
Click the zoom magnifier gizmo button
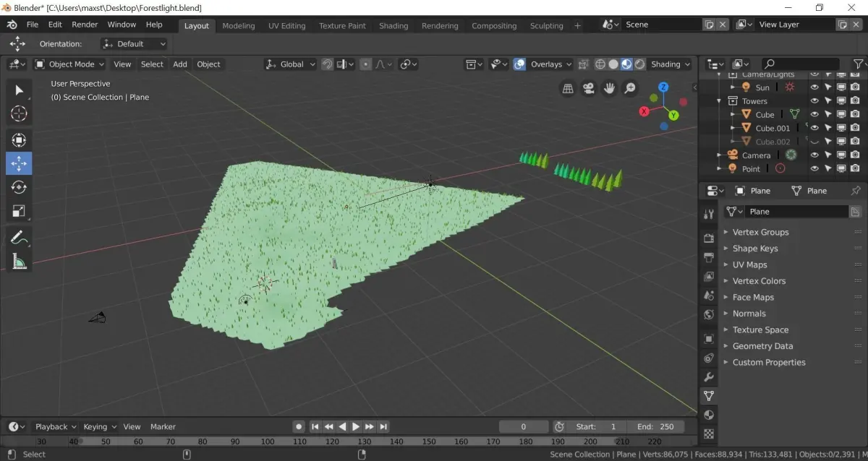coord(631,88)
